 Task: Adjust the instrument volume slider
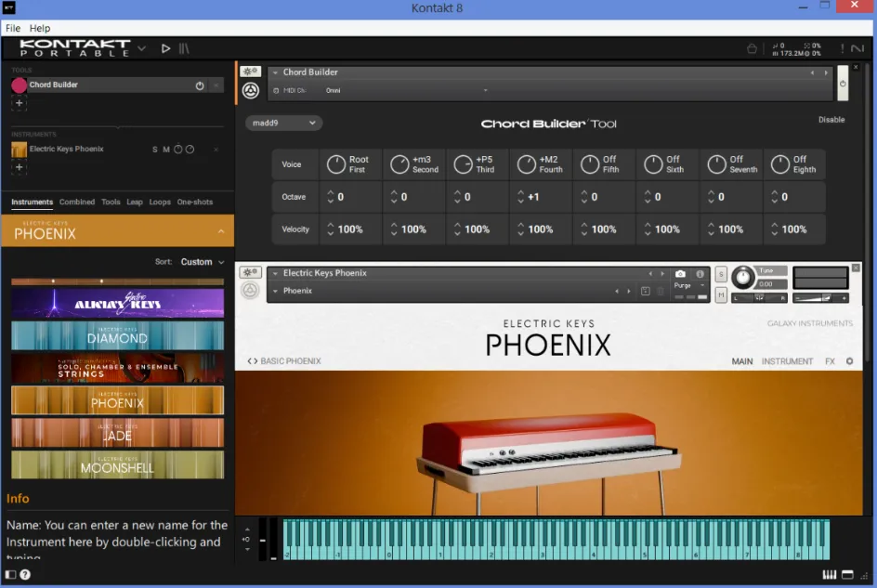click(x=819, y=298)
